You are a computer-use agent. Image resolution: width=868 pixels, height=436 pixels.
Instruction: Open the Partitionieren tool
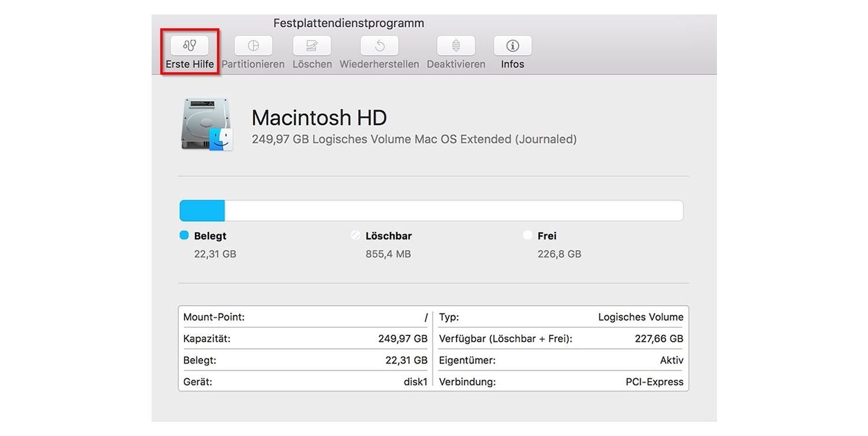pyautogui.click(x=253, y=46)
